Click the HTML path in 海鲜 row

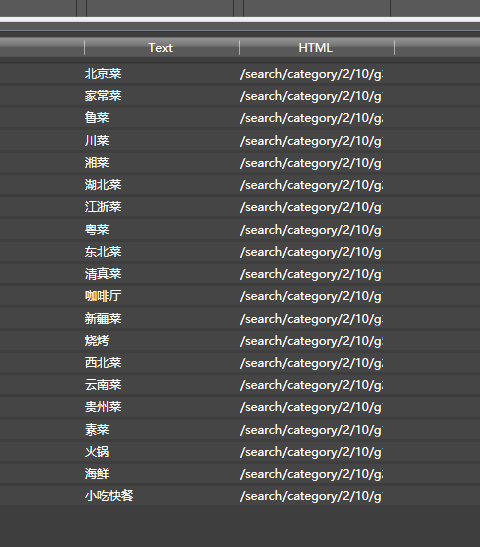tap(311, 474)
